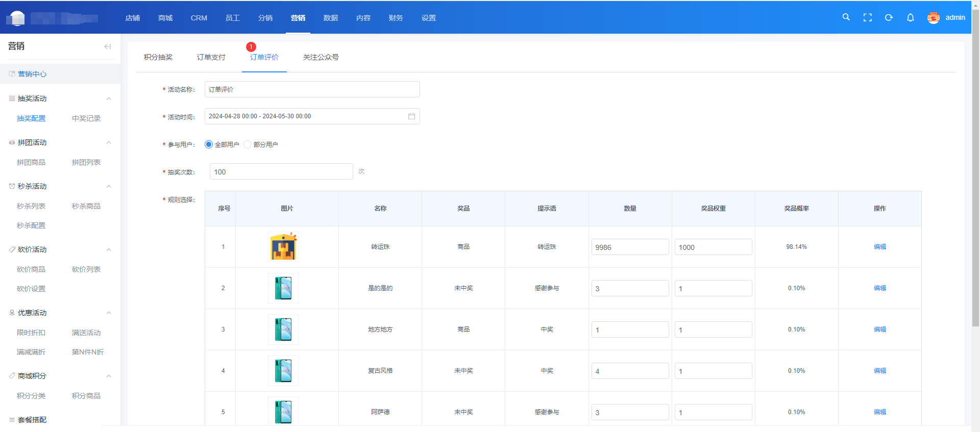Click 编辑 for the 复古风格 prize
Screen dimensions: 980x432
tap(880, 371)
